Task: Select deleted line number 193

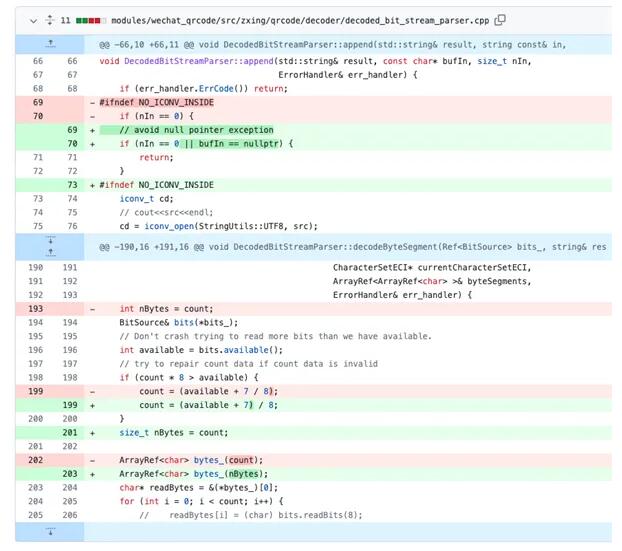Action: tap(37, 309)
